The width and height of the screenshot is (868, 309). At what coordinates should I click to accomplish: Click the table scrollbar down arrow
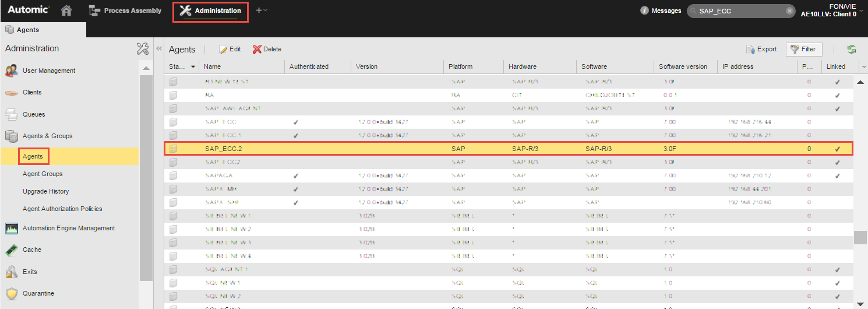[860, 304]
